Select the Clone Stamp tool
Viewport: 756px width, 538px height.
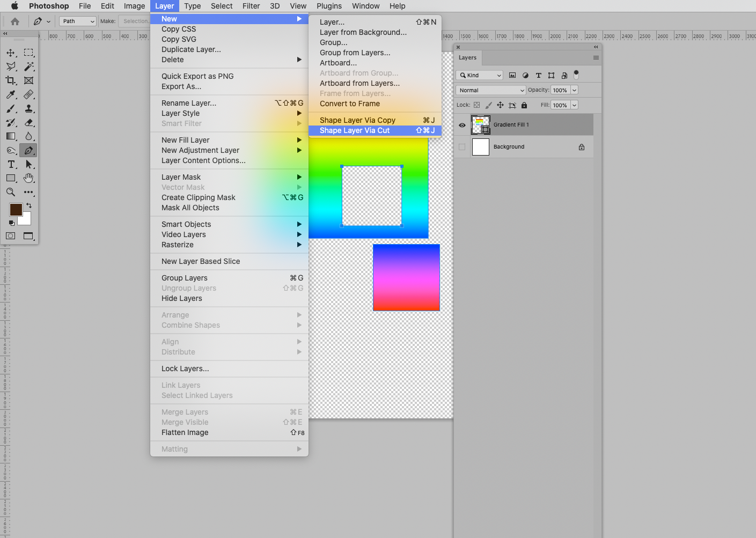pyautogui.click(x=29, y=108)
